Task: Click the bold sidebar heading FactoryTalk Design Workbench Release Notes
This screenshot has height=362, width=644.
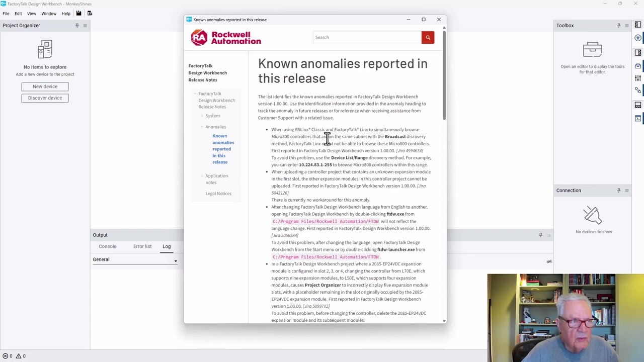Action: click(x=208, y=73)
